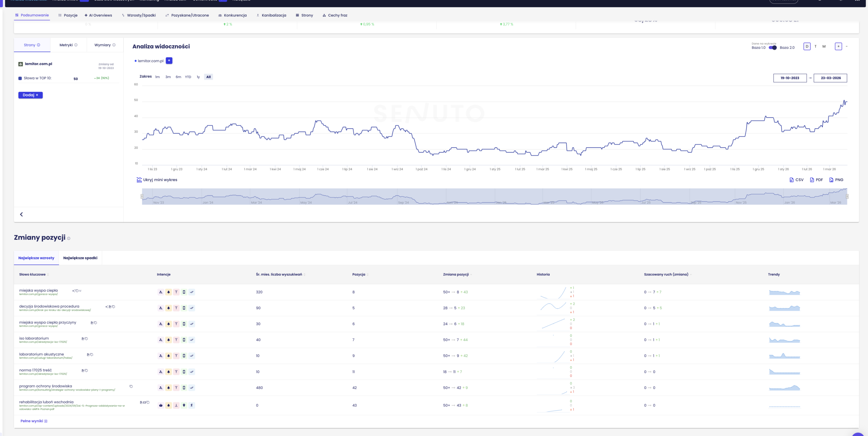
Task: Click the download intent icon in rehabilitacja luboń row
Action: pyautogui.click(x=176, y=405)
